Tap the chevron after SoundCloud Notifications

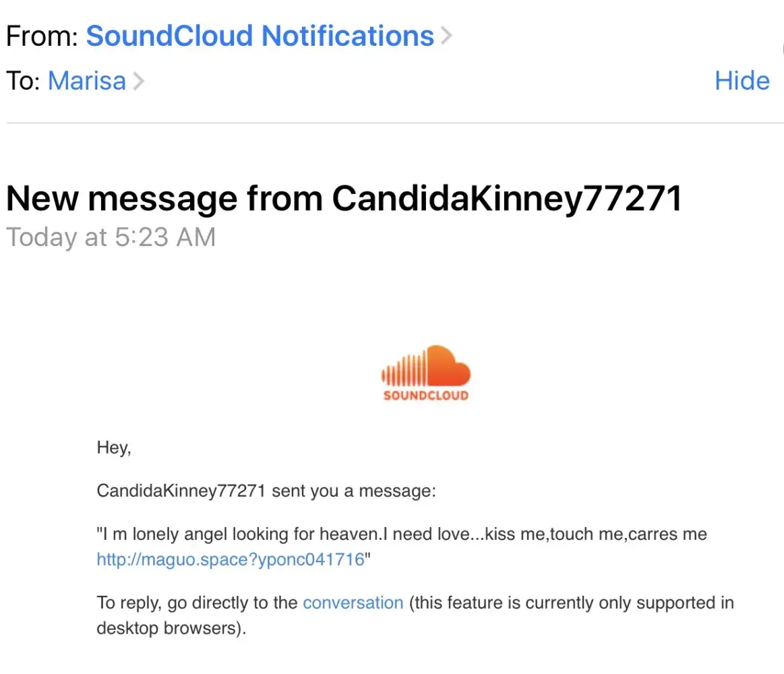pos(446,36)
